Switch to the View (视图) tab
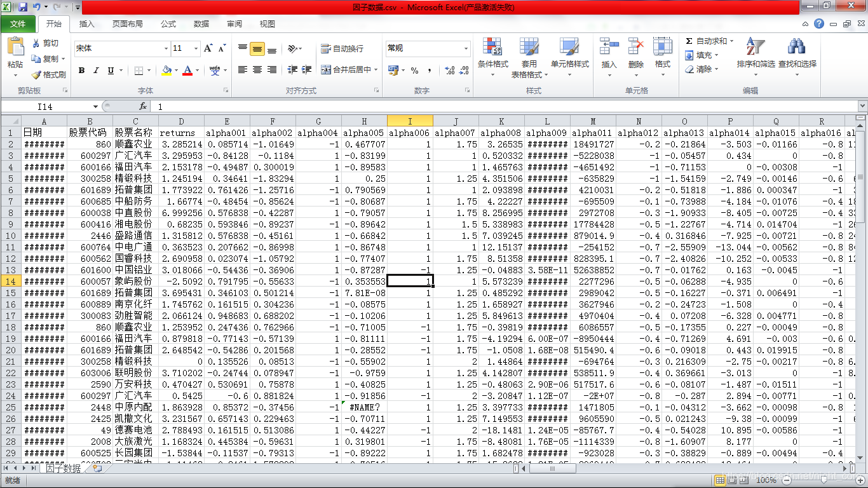868x488 pixels. [x=268, y=24]
